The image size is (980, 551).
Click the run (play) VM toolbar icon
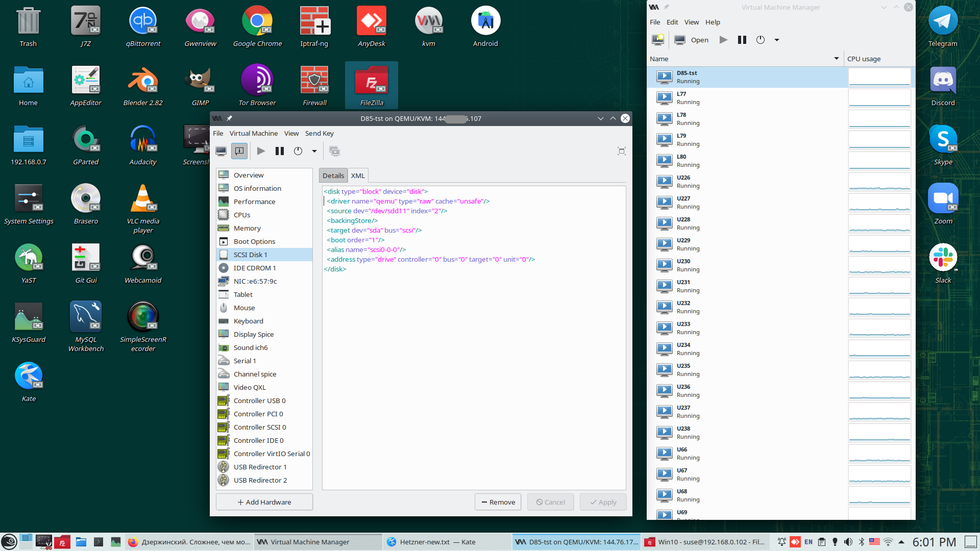[x=261, y=151]
